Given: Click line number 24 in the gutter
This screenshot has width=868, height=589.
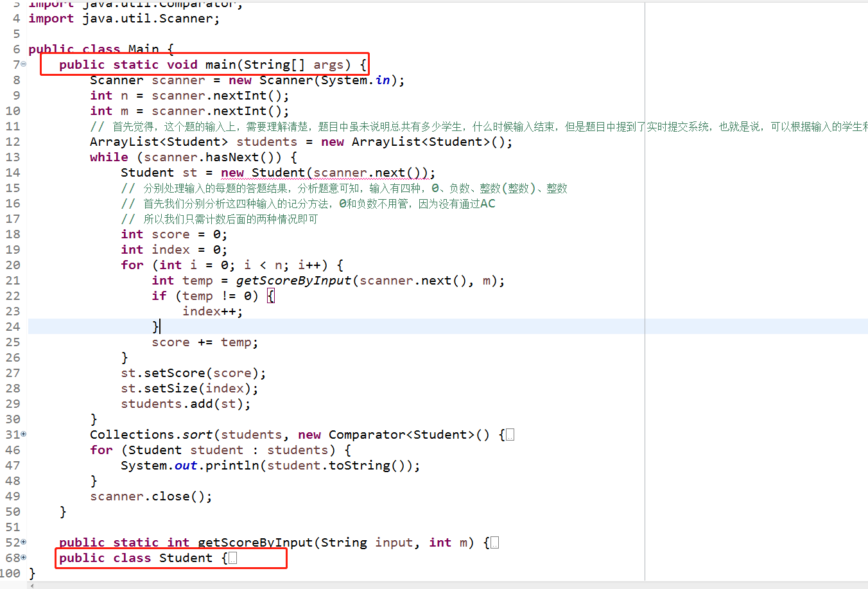Looking at the screenshot, I should pyautogui.click(x=13, y=327).
